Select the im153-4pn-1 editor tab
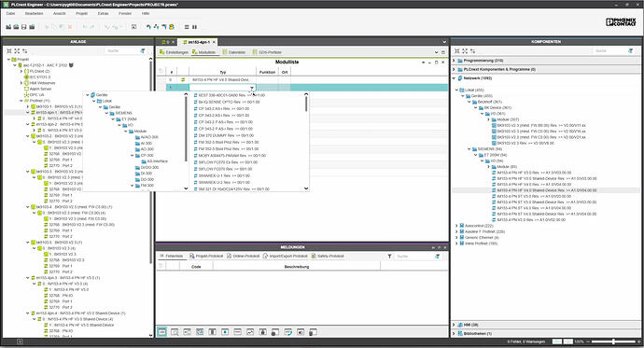The width and height of the screenshot is (644, 348). point(199,42)
